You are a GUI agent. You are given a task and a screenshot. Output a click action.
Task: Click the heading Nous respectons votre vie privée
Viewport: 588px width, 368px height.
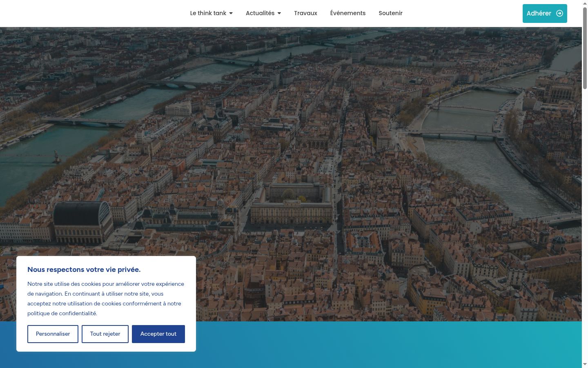click(84, 269)
